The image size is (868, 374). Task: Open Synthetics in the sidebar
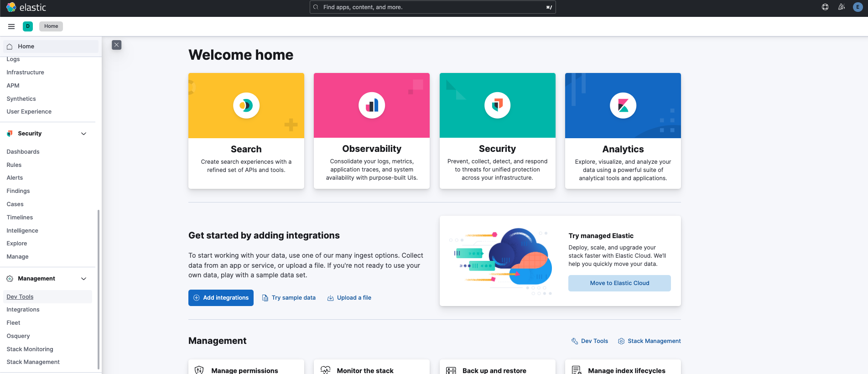tap(21, 99)
